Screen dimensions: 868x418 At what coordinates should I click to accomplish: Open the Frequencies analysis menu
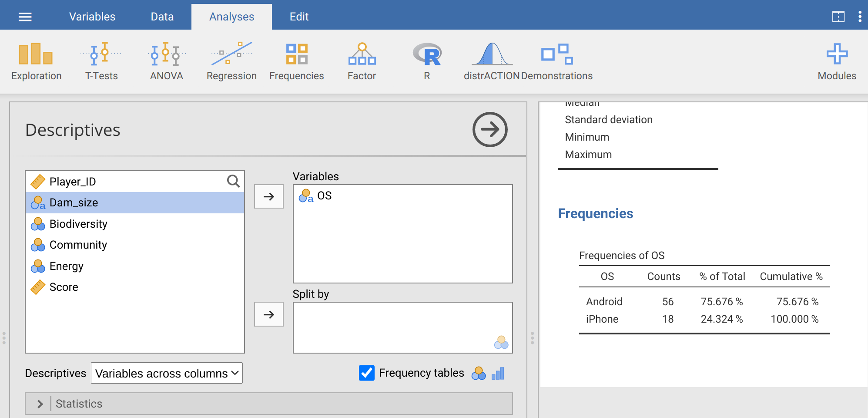coord(296,62)
